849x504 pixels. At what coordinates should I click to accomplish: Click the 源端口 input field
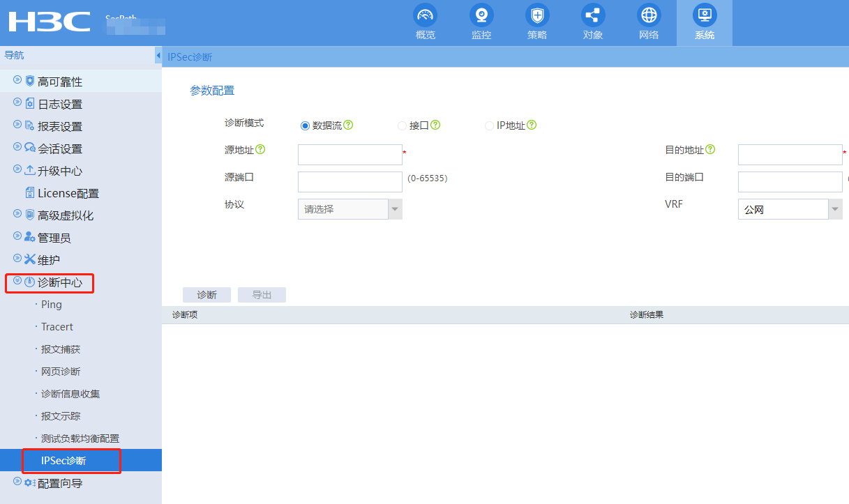pyautogui.click(x=350, y=182)
